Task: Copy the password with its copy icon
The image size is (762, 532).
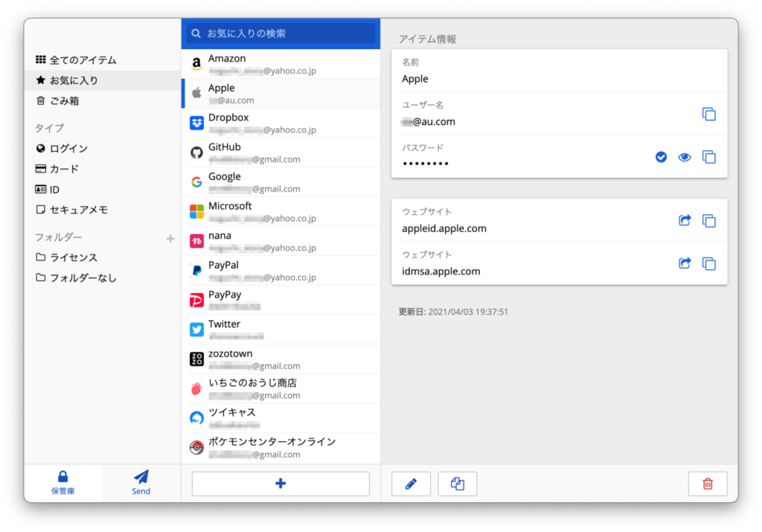Action: pyautogui.click(x=708, y=157)
